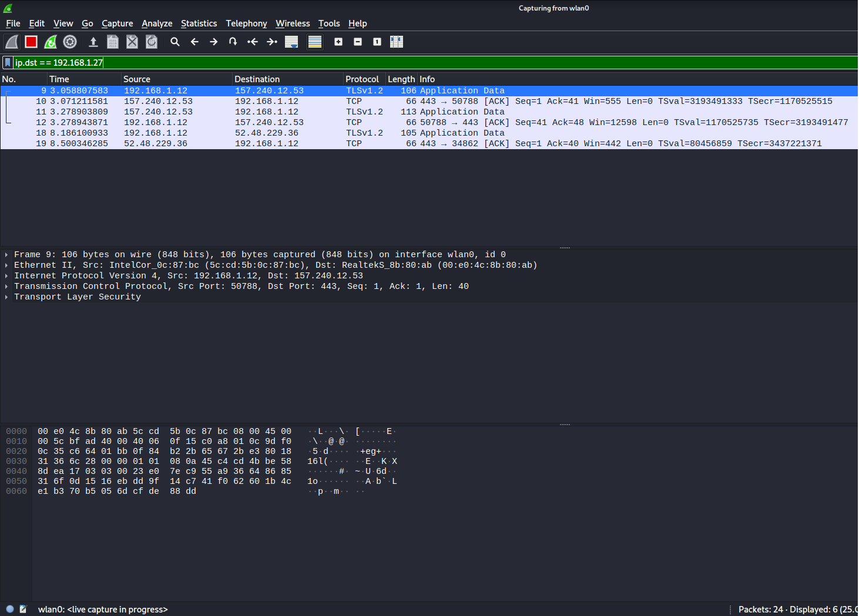This screenshot has height=616, width=859.
Task: Toggle packet colorization rules
Action: (x=315, y=42)
